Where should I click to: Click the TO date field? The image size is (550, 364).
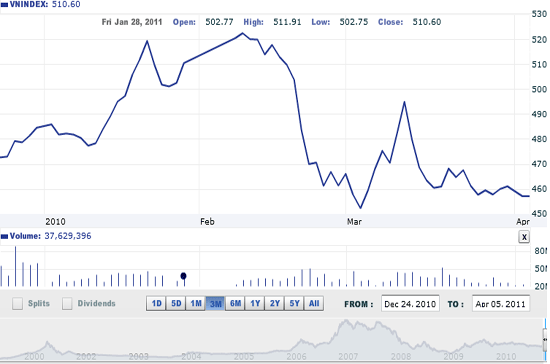(501, 304)
